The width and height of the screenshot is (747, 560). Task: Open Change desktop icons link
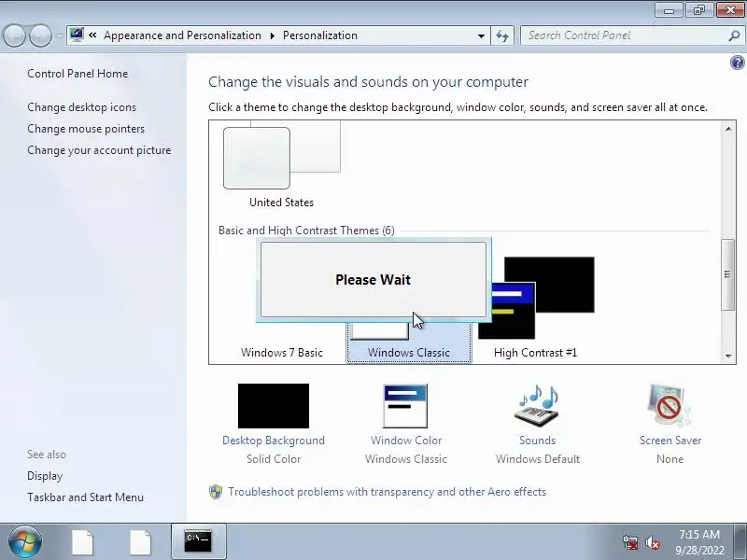tap(81, 107)
